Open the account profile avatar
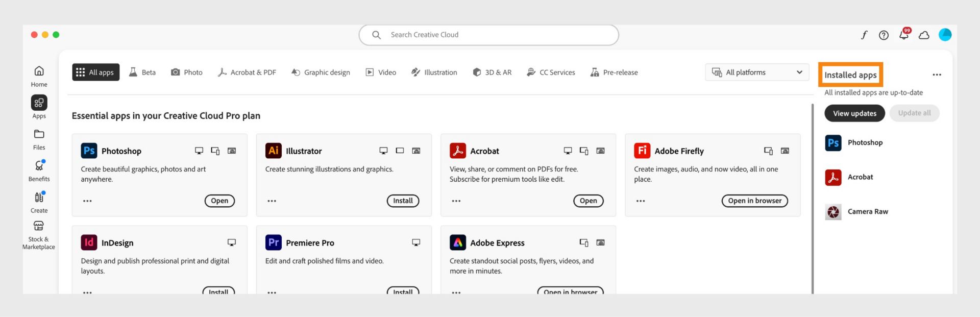Screen dimensions: 980x317 [945, 35]
